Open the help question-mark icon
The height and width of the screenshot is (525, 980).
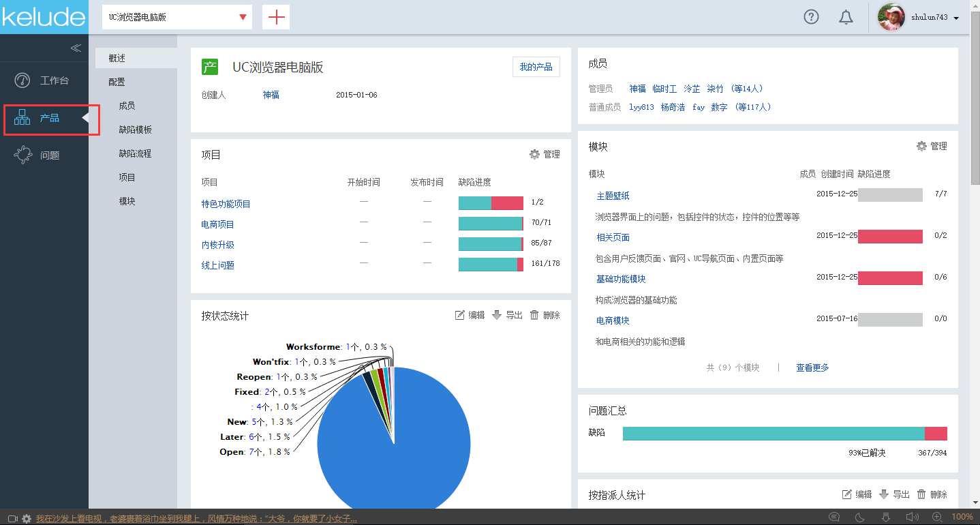pos(811,18)
